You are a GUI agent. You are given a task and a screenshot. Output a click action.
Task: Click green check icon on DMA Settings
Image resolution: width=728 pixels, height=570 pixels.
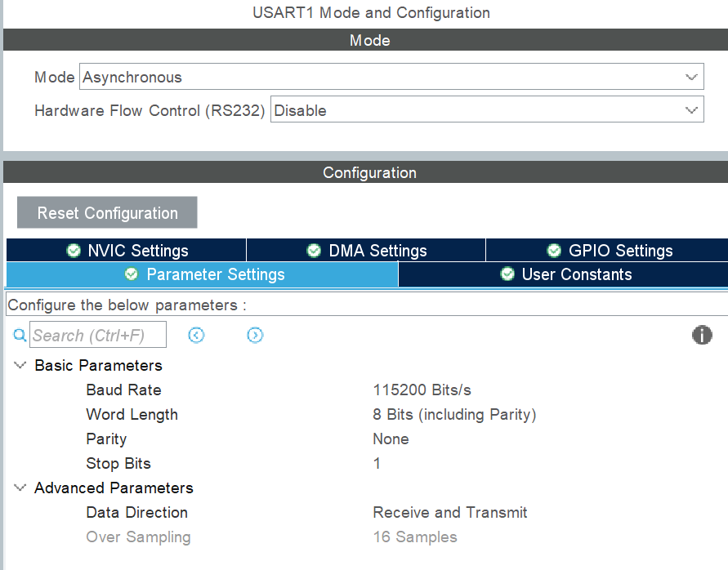pyautogui.click(x=314, y=251)
